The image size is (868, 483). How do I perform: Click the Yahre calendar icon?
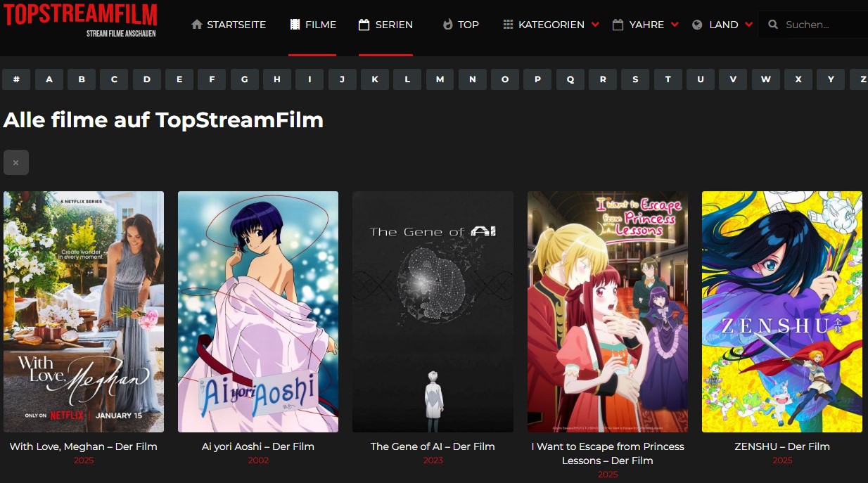pyautogui.click(x=619, y=24)
